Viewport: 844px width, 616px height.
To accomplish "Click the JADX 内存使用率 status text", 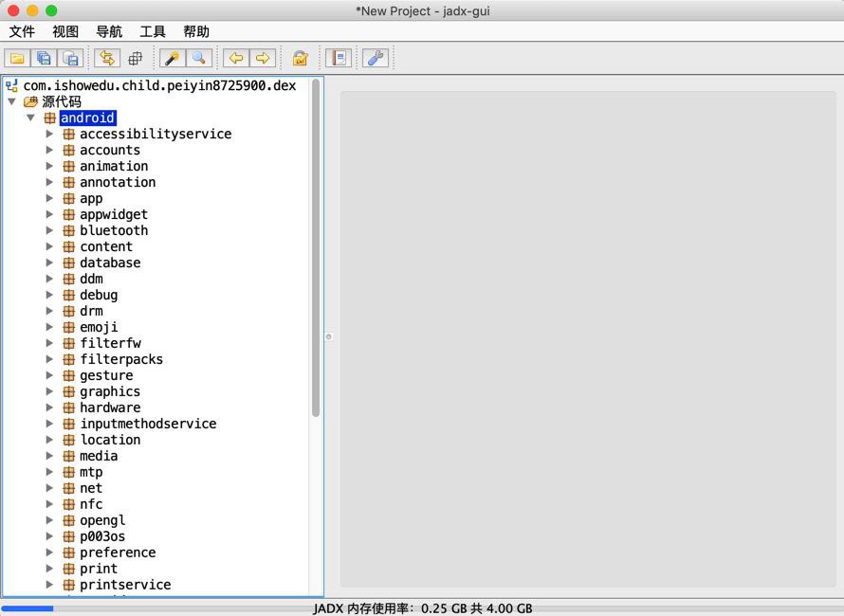I will pyautogui.click(x=423, y=608).
